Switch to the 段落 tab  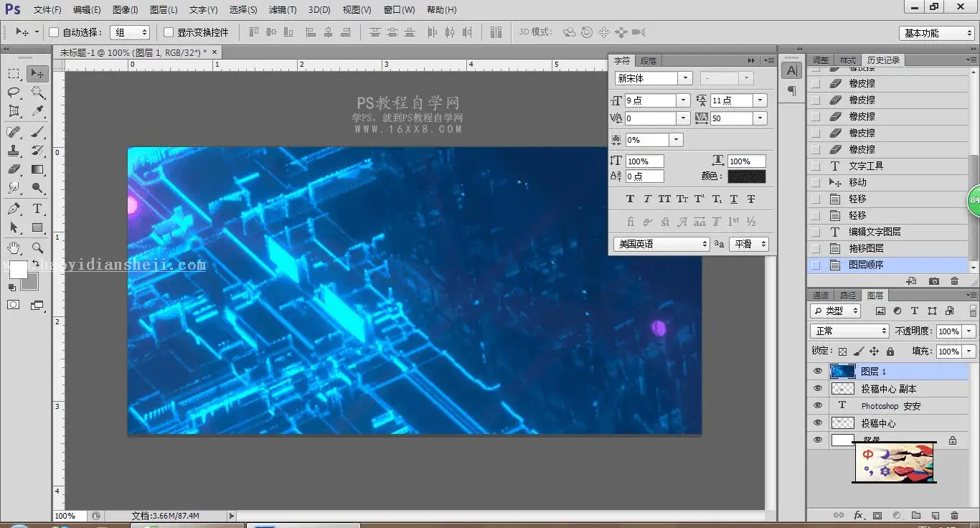tap(649, 61)
